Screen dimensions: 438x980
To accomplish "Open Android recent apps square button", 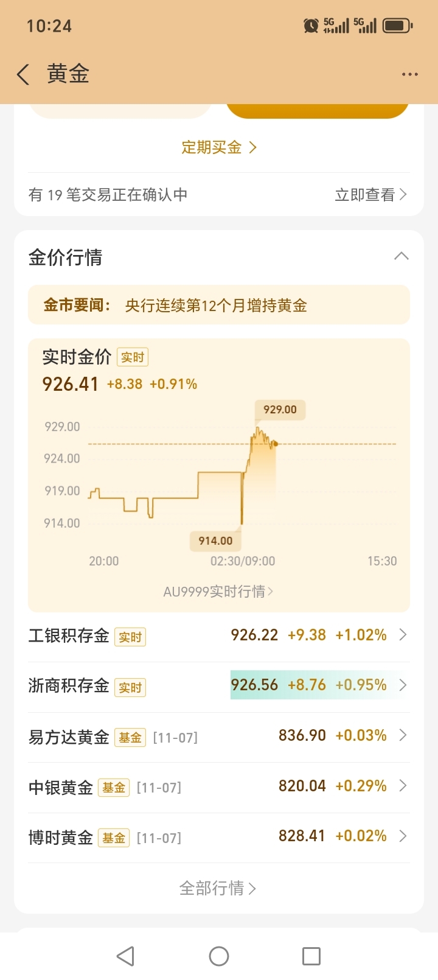I will pyautogui.click(x=311, y=956).
